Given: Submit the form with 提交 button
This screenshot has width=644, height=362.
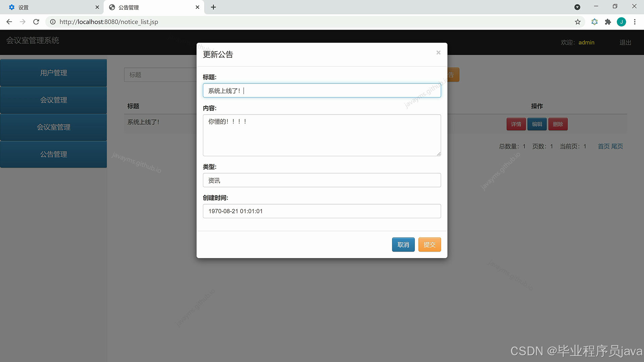Looking at the screenshot, I should pos(429,245).
